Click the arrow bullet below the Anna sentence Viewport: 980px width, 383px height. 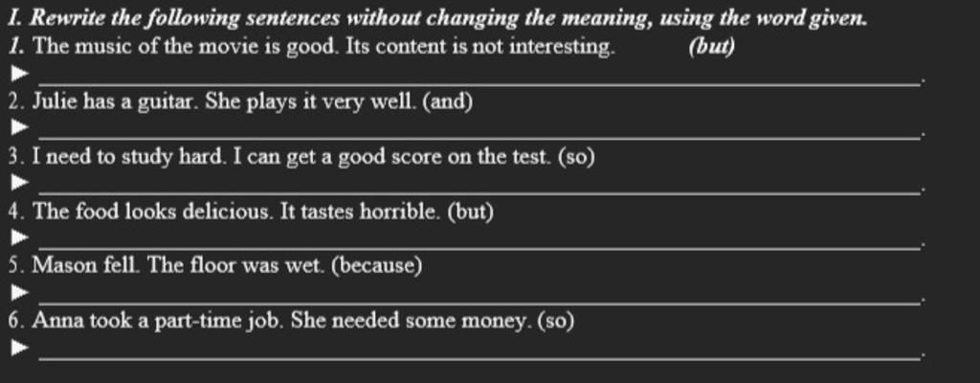[x=19, y=347]
